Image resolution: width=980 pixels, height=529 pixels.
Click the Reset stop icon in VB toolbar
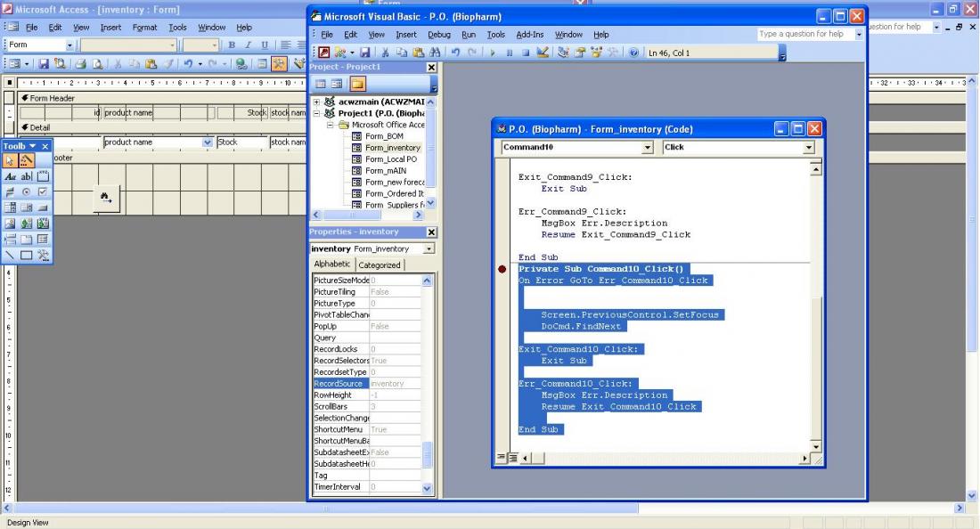[x=526, y=53]
